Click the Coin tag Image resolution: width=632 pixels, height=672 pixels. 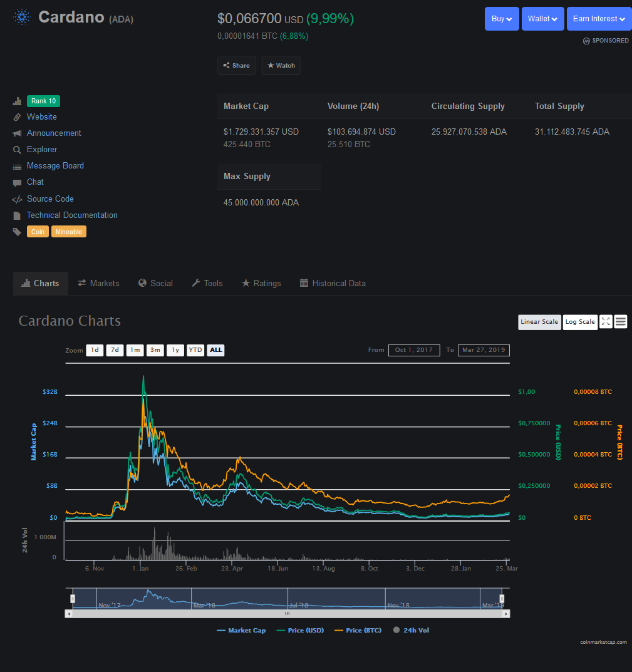click(38, 232)
